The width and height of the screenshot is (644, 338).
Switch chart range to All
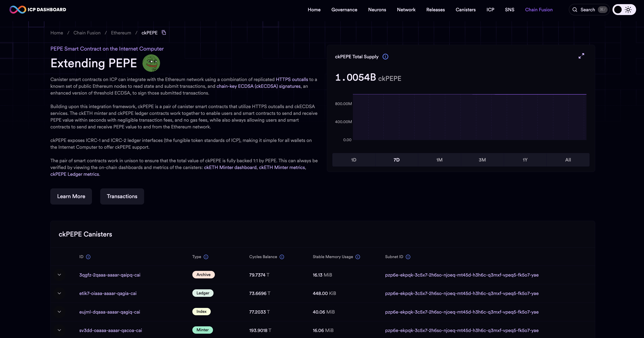click(x=568, y=160)
